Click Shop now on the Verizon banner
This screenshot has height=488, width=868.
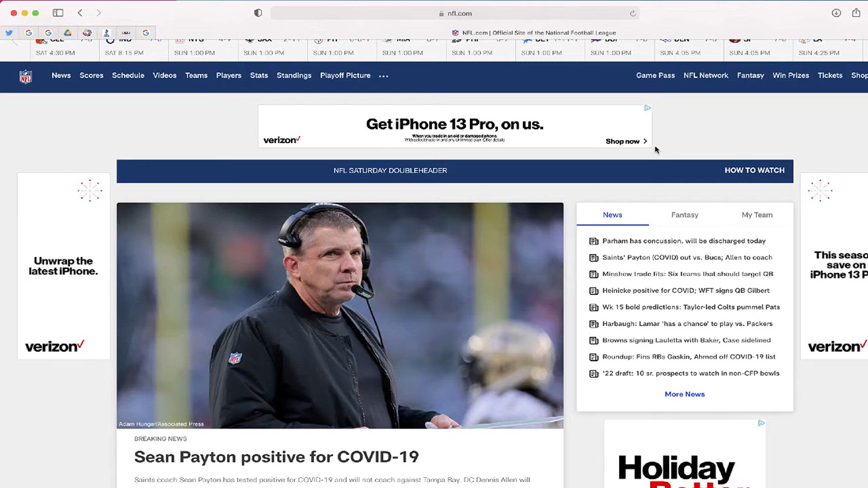(x=626, y=141)
